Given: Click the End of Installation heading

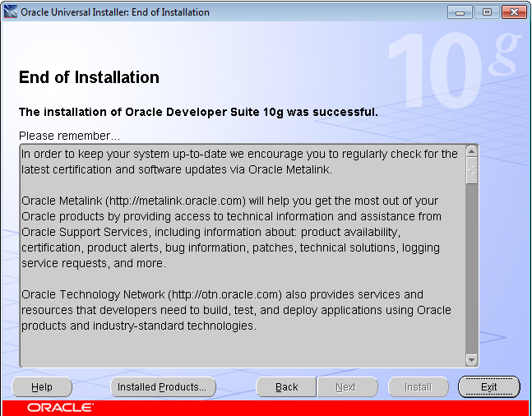Looking at the screenshot, I should click(x=89, y=78).
